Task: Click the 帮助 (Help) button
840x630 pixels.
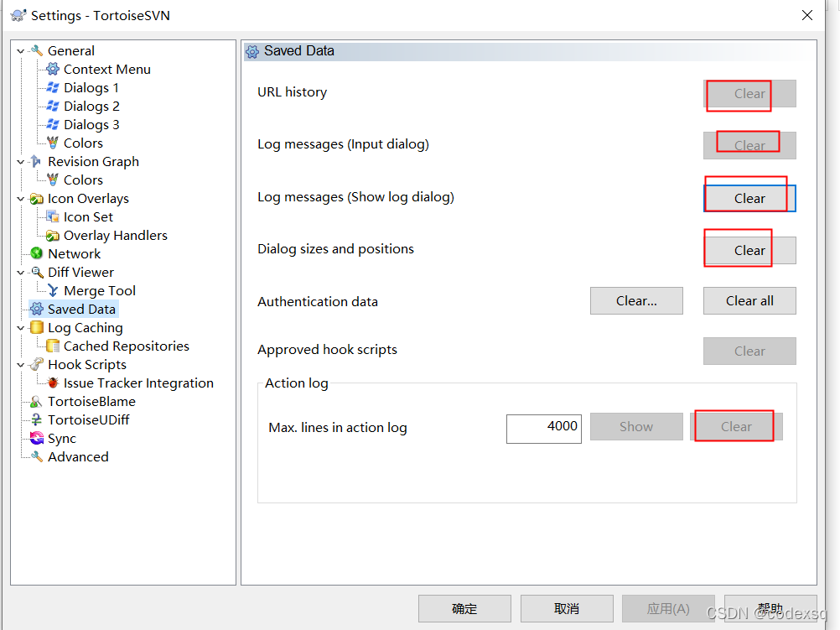Action: coord(770,608)
